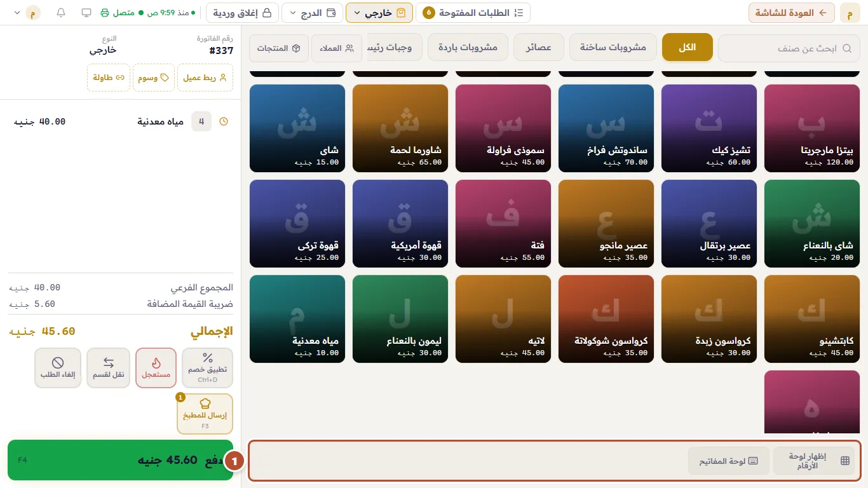
Task: Click the quantity 4 box for مياه معدنية
Action: click(201, 121)
